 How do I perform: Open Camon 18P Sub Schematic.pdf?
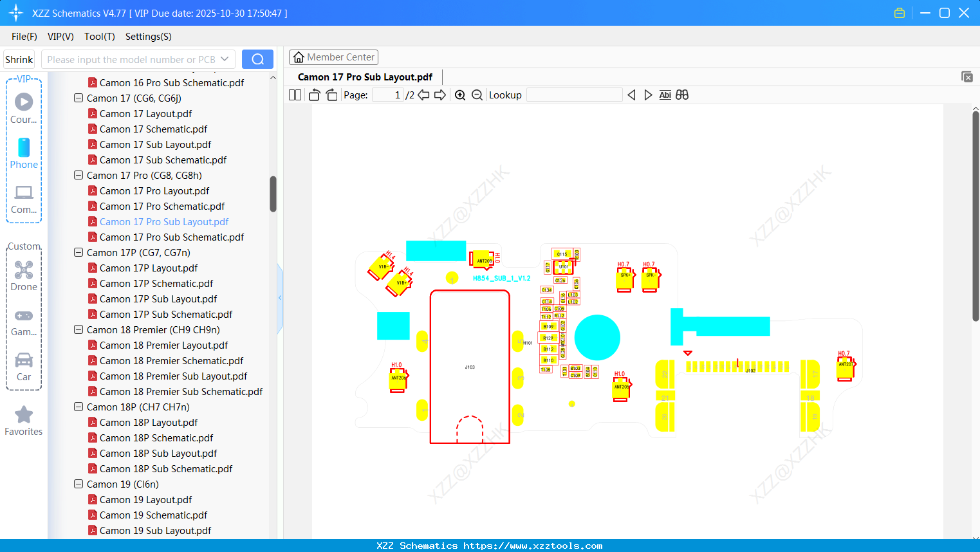point(166,469)
